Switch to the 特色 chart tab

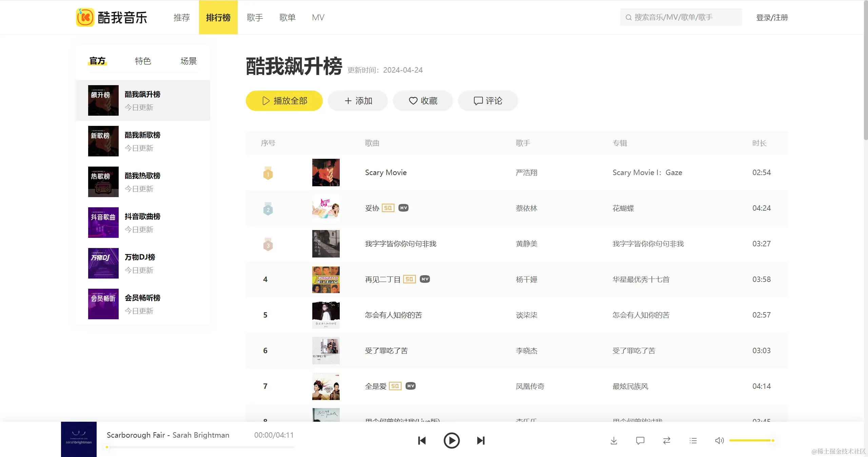tap(143, 61)
